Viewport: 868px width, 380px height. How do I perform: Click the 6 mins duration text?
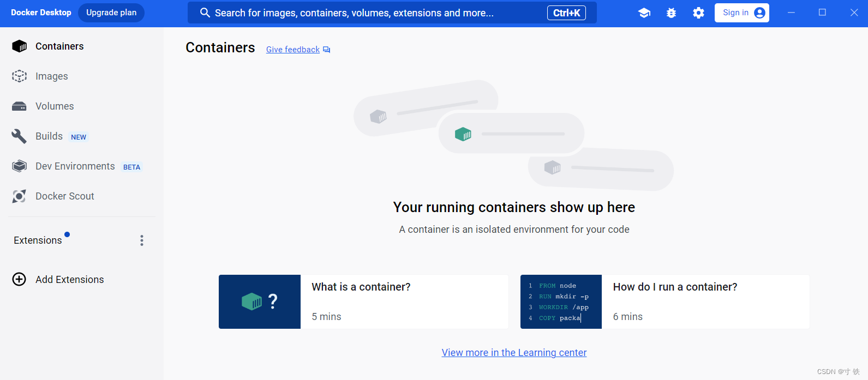pyautogui.click(x=628, y=317)
